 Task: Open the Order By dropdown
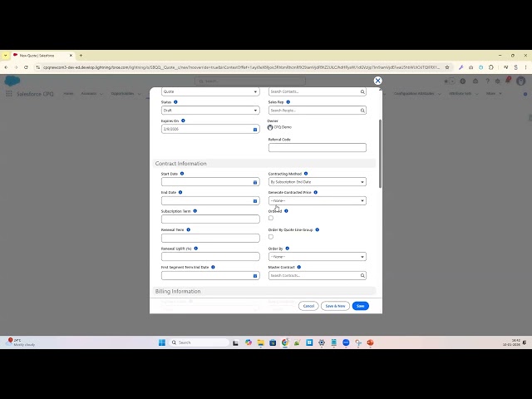[x=318, y=257]
